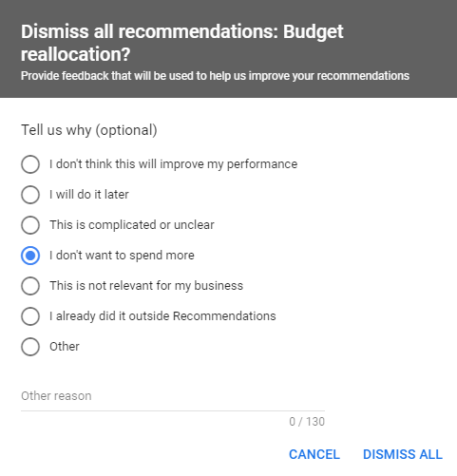
Task: Click the "Provide feedback" subtitle text in header
Action: tap(215, 76)
